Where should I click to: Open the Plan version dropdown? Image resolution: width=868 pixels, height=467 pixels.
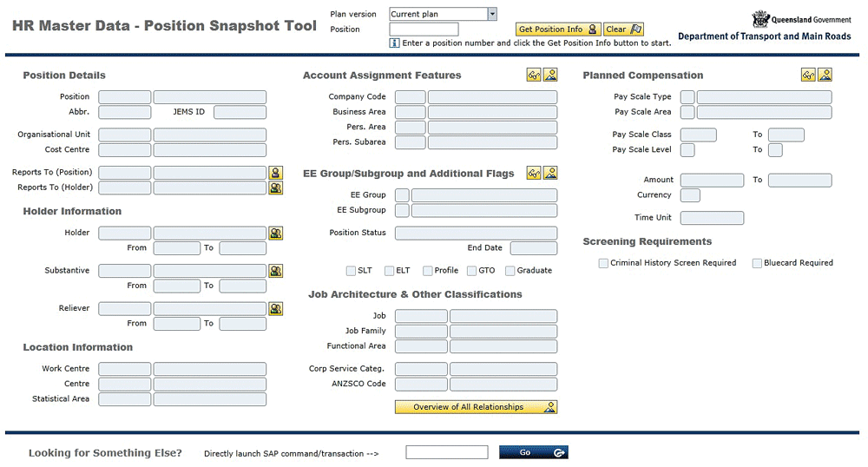(x=492, y=14)
